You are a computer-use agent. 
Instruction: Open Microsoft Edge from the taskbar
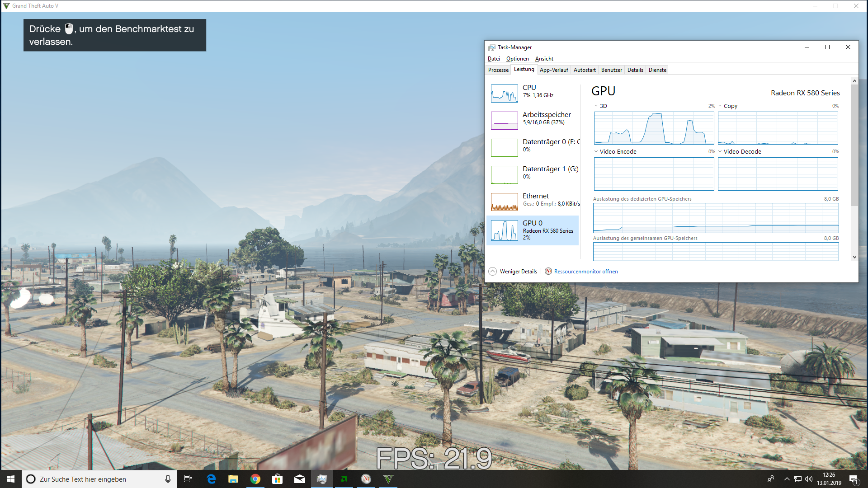(x=211, y=479)
